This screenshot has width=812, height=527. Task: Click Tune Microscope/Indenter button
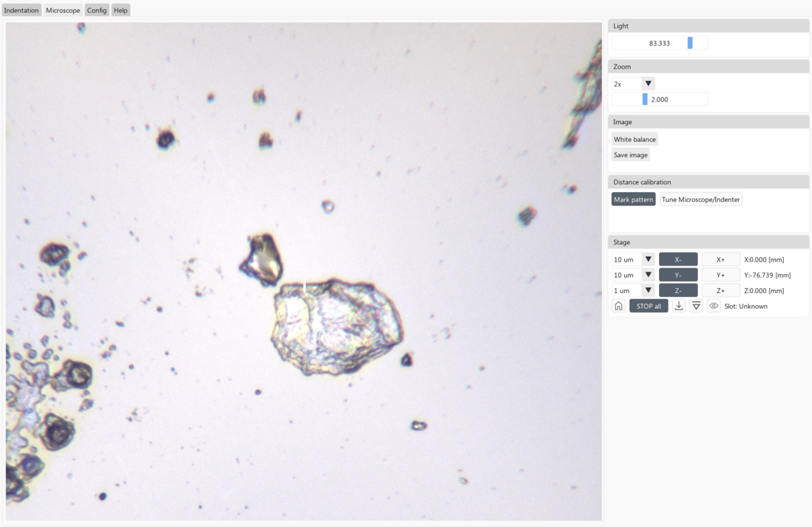[701, 199]
